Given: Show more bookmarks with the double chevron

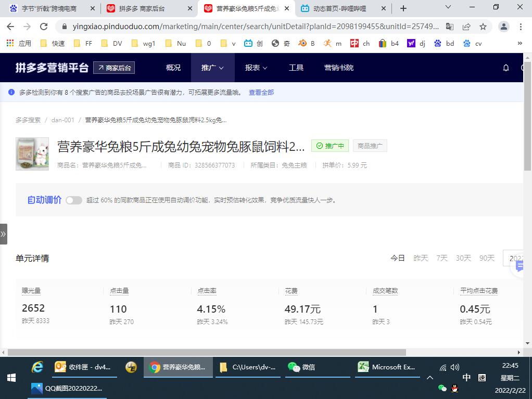Looking at the screenshot, I should click(x=520, y=43).
